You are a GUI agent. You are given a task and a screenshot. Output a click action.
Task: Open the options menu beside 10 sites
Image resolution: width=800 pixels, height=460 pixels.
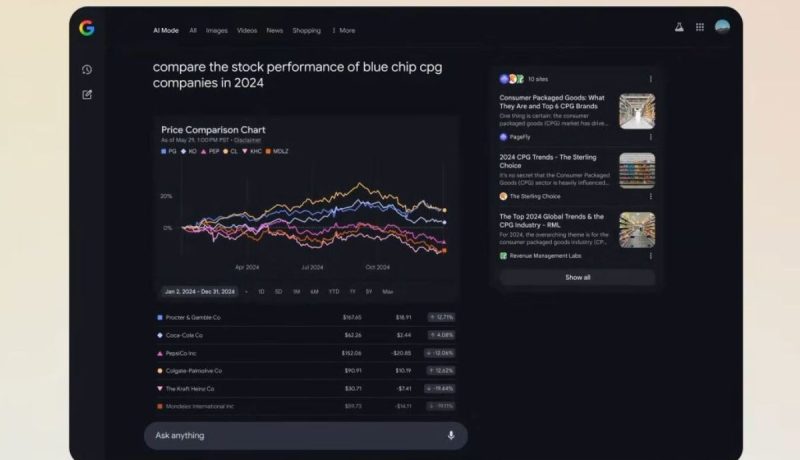651,79
